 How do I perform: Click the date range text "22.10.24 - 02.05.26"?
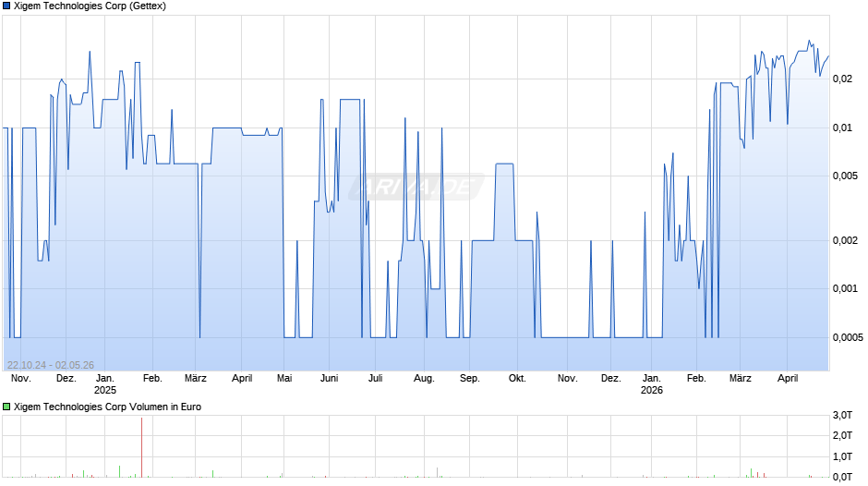point(51,365)
